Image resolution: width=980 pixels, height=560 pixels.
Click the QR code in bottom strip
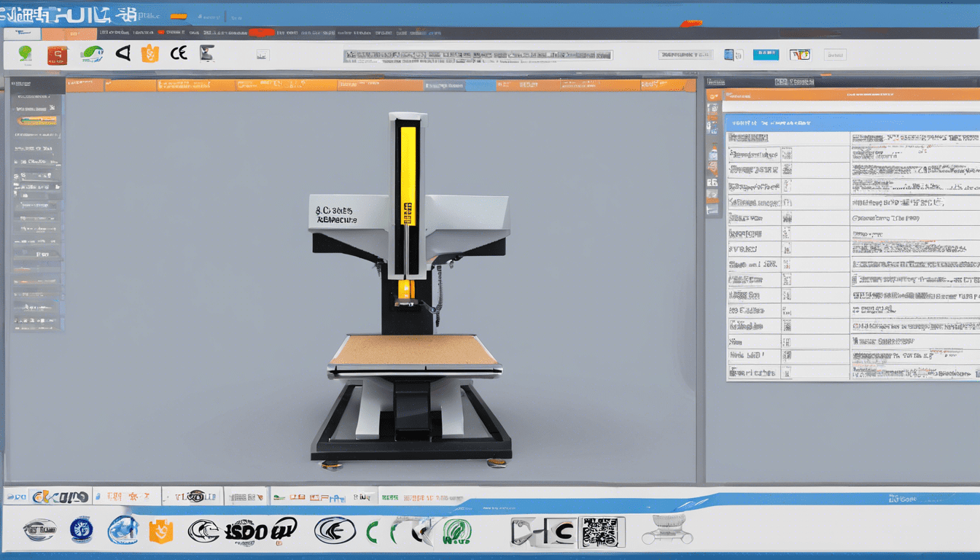[x=602, y=532]
